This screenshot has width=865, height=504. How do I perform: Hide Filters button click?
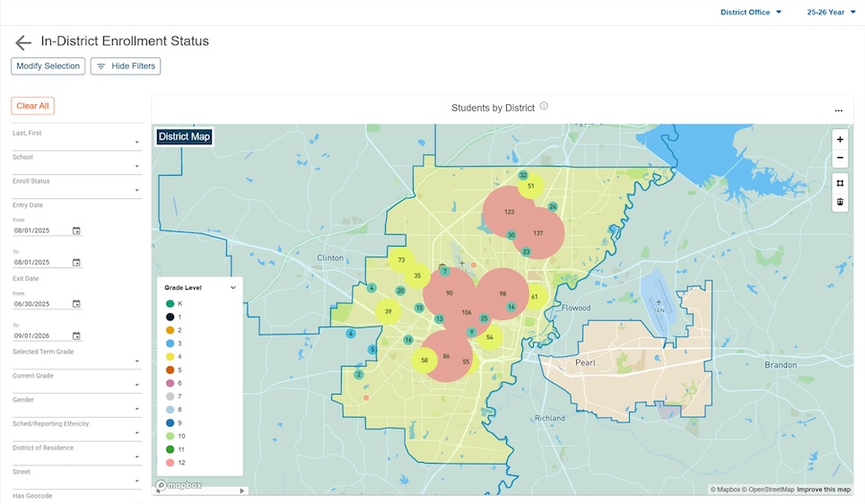tap(126, 66)
